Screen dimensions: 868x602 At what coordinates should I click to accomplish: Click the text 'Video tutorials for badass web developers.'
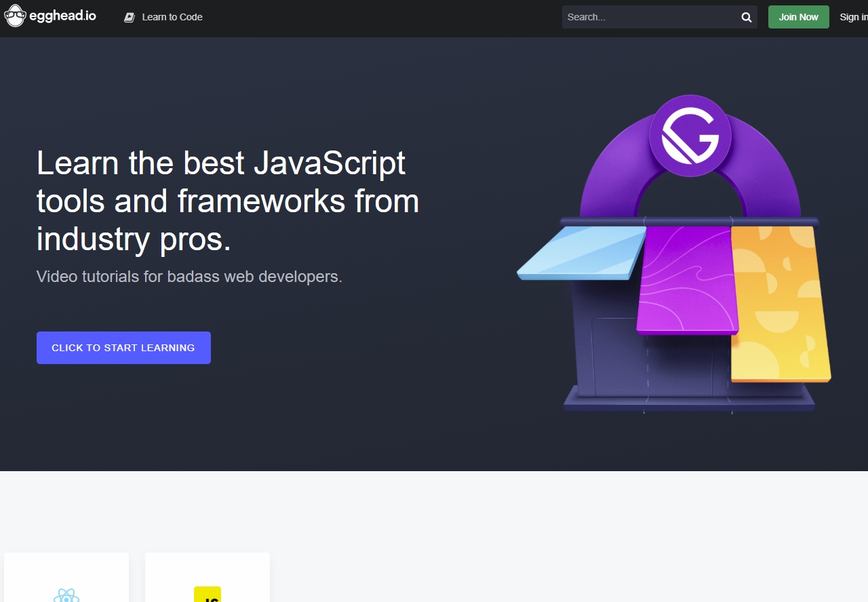(x=189, y=277)
